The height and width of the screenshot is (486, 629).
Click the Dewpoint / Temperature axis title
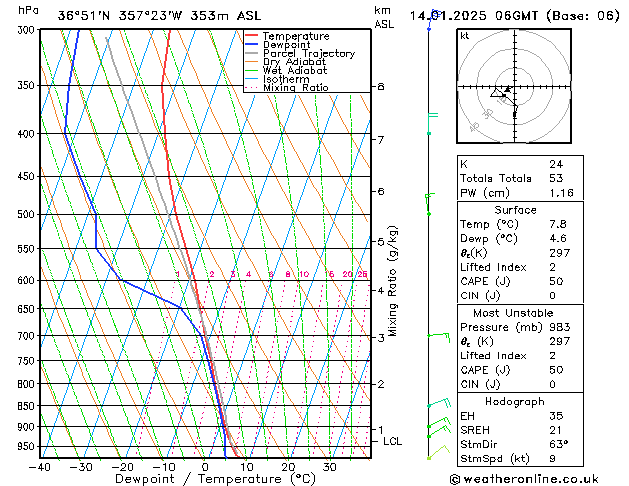[215, 479]
